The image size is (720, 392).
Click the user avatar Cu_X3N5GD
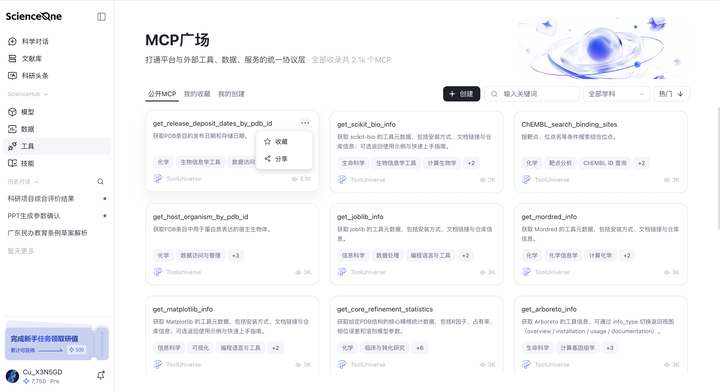pyautogui.click(x=12, y=376)
